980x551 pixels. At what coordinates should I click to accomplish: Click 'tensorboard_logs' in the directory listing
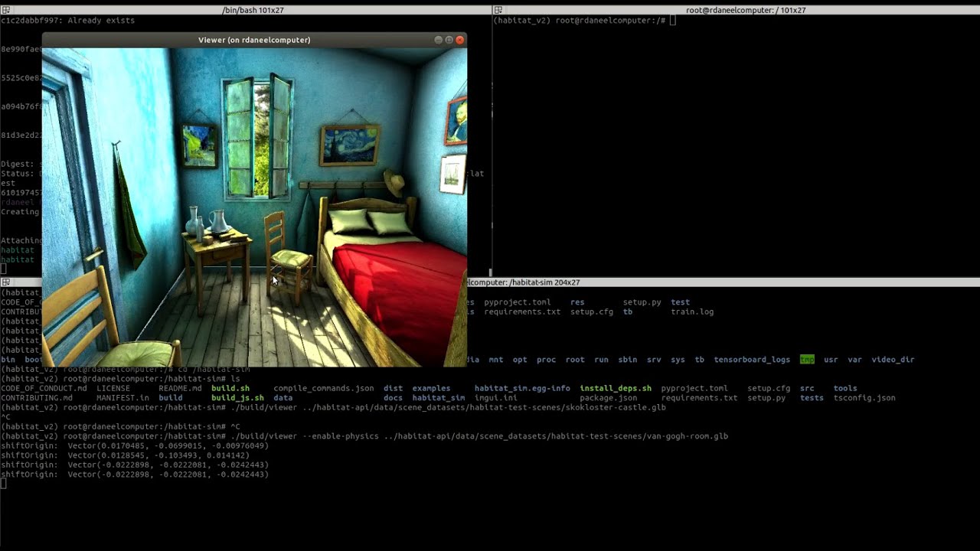tap(752, 360)
